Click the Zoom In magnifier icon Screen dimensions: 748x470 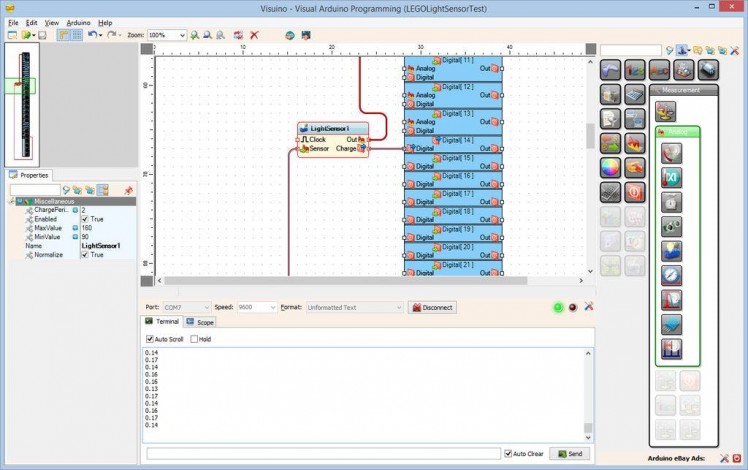(193, 35)
